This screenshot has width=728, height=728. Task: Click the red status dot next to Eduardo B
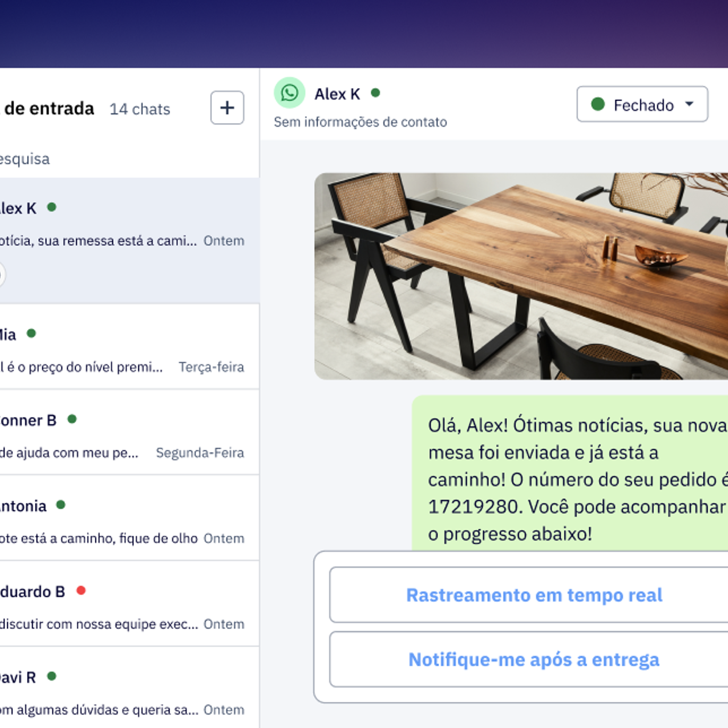point(81,591)
